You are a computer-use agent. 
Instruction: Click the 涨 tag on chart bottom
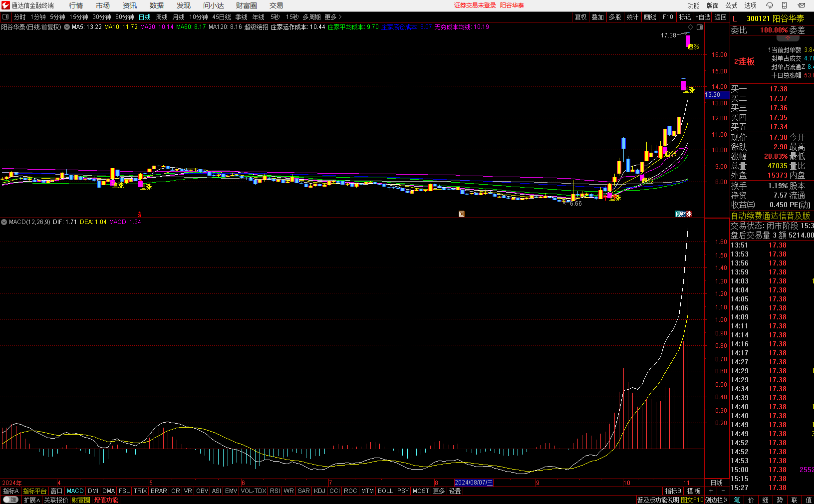(x=689, y=214)
